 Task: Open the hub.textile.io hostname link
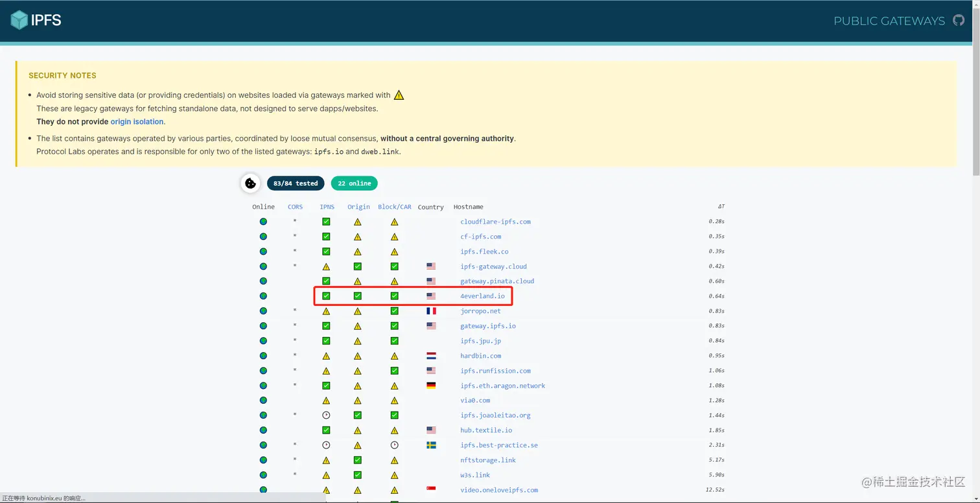click(x=486, y=430)
